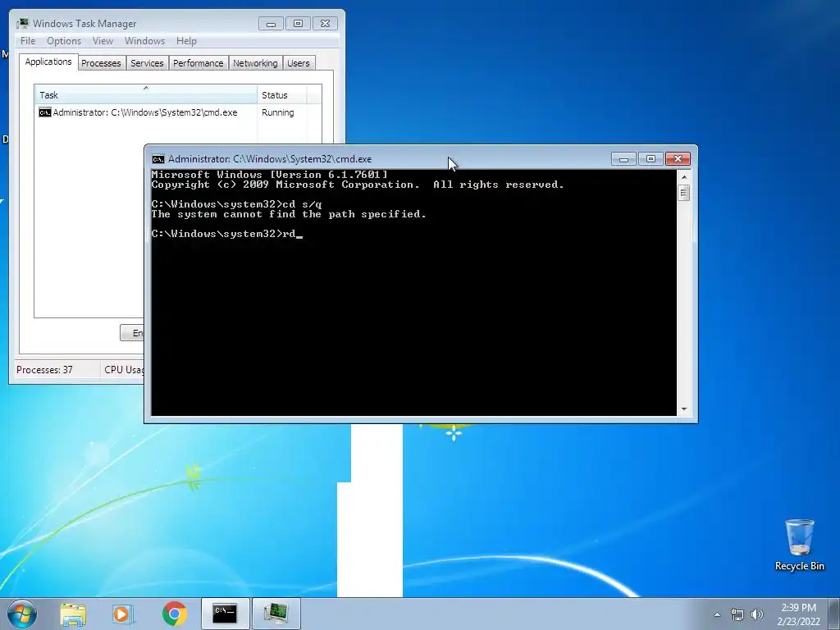This screenshot has width=840, height=630.
Task: Click the cmd window scrollbar thumb
Action: coord(683,193)
